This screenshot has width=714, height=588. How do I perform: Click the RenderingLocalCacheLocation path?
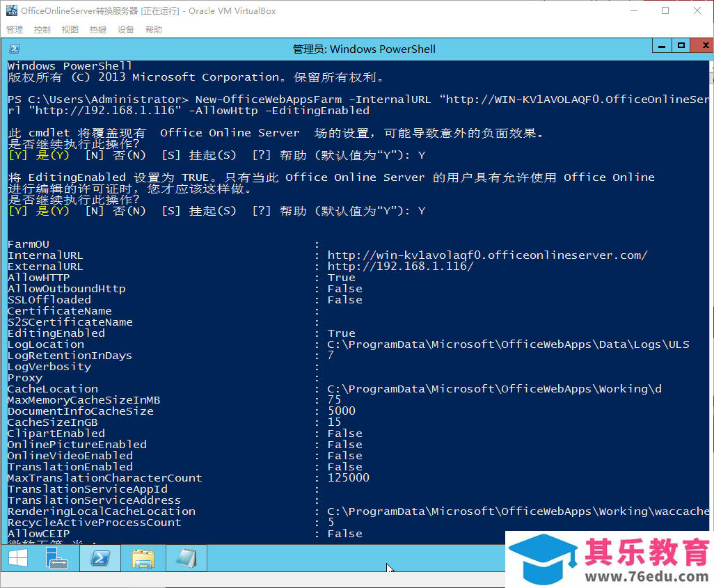coord(518,511)
